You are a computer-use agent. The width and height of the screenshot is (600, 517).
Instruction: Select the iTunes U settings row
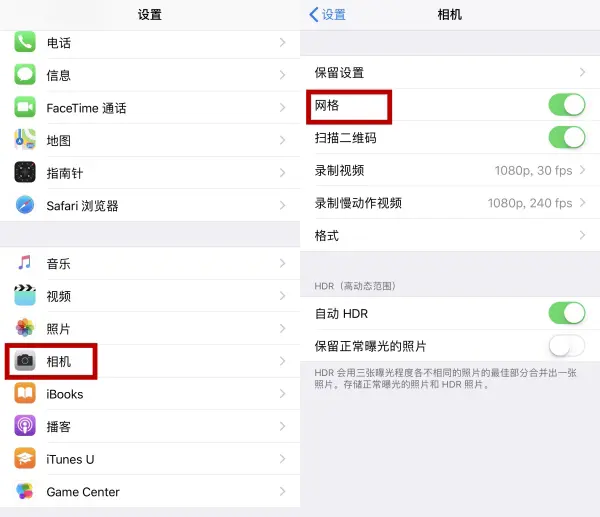coord(150,458)
